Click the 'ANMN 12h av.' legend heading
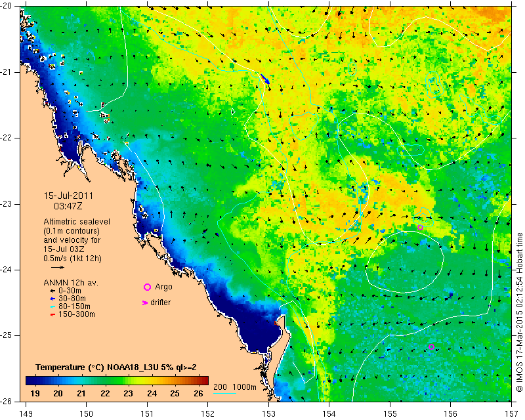525x420 pixels. (x=71, y=283)
